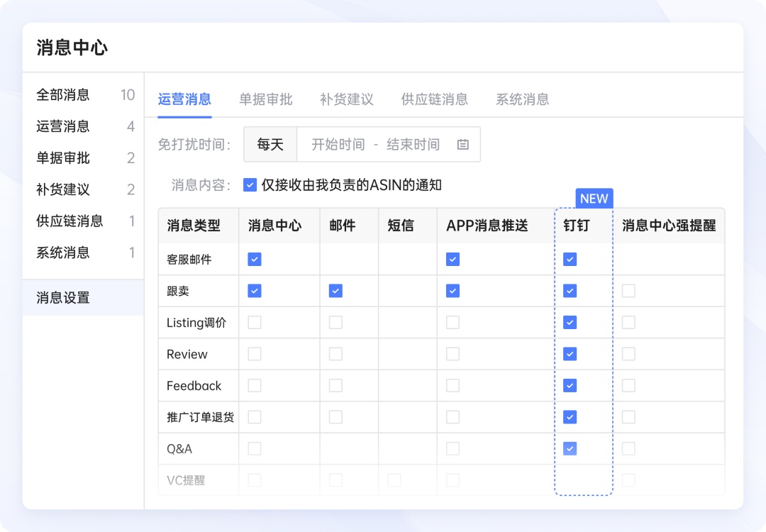
Task: Enable Feedback 消息中心 checkbox
Action: tap(255, 385)
